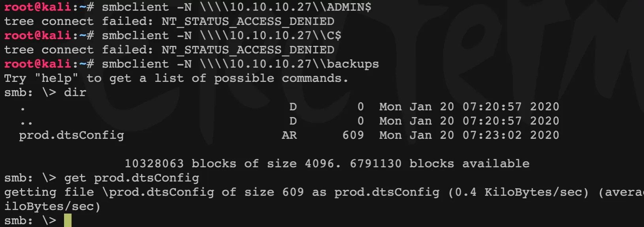Click the last "smb: \>" prompt
The height and width of the screenshot is (227, 644).
(30, 221)
